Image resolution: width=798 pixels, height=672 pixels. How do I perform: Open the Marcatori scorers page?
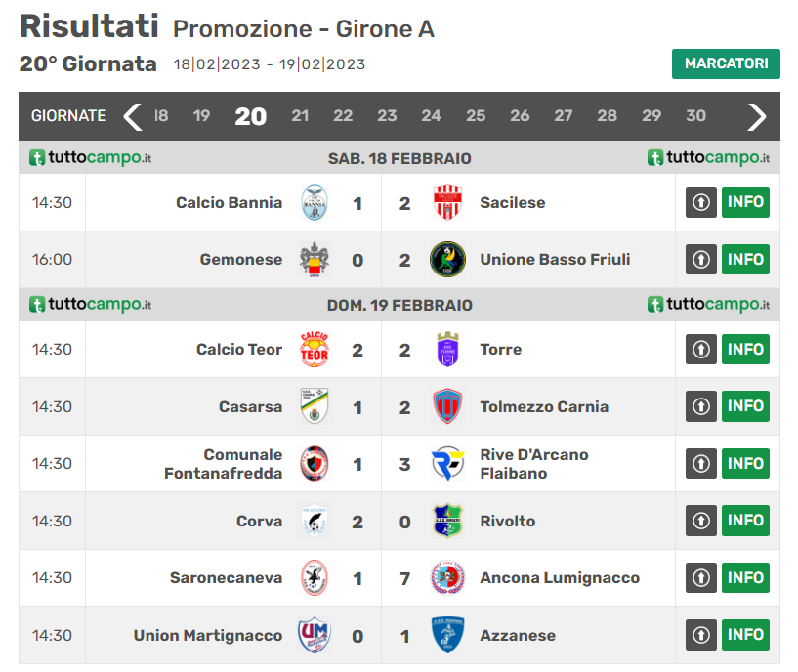[726, 63]
